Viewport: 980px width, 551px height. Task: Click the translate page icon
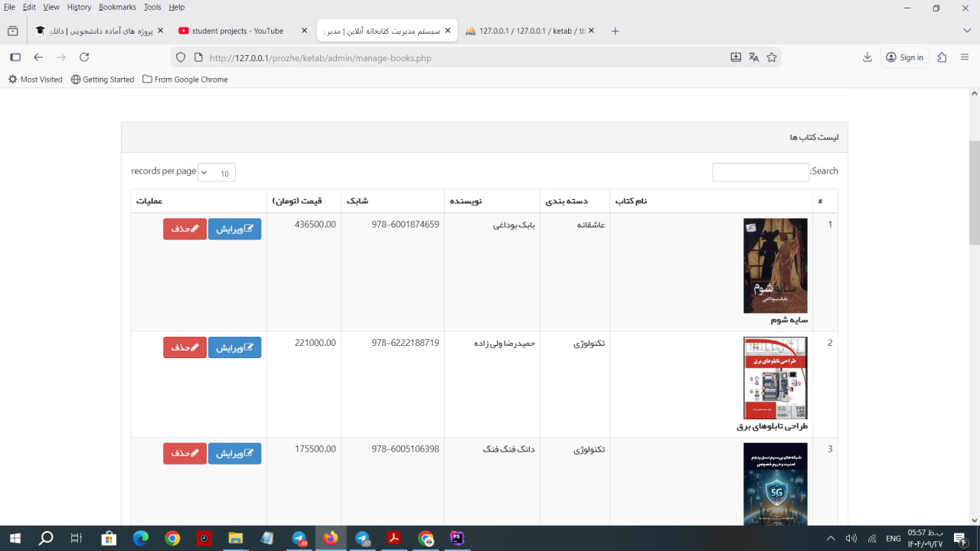tap(754, 57)
